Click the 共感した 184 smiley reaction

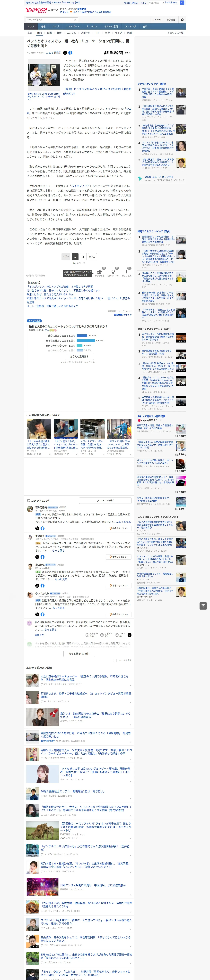pyautogui.click(x=92, y=635)
